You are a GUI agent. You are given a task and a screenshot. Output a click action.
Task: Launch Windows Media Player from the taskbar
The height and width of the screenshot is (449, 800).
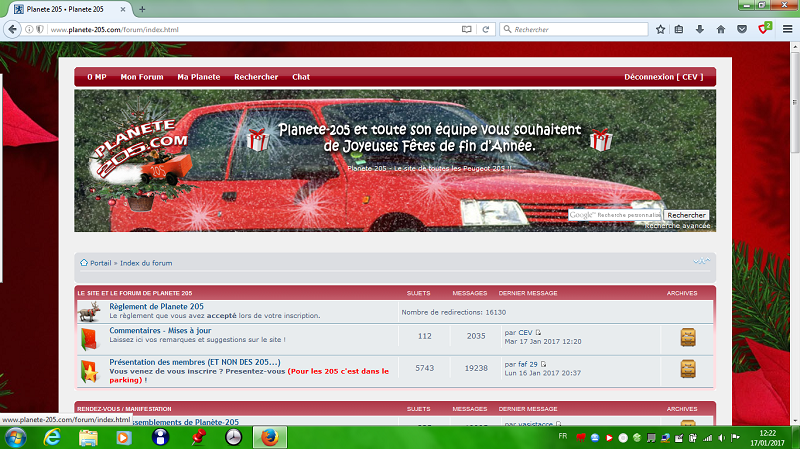(123, 438)
